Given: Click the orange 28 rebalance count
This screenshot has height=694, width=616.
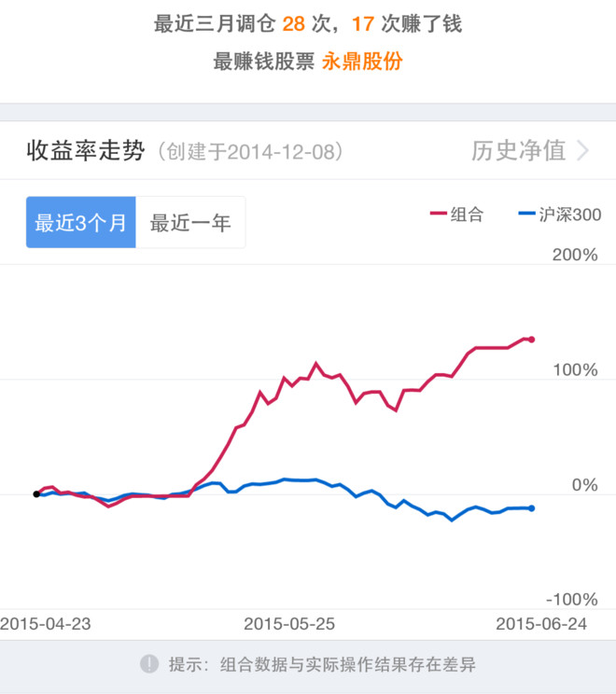Looking at the screenshot, I should [x=294, y=24].
